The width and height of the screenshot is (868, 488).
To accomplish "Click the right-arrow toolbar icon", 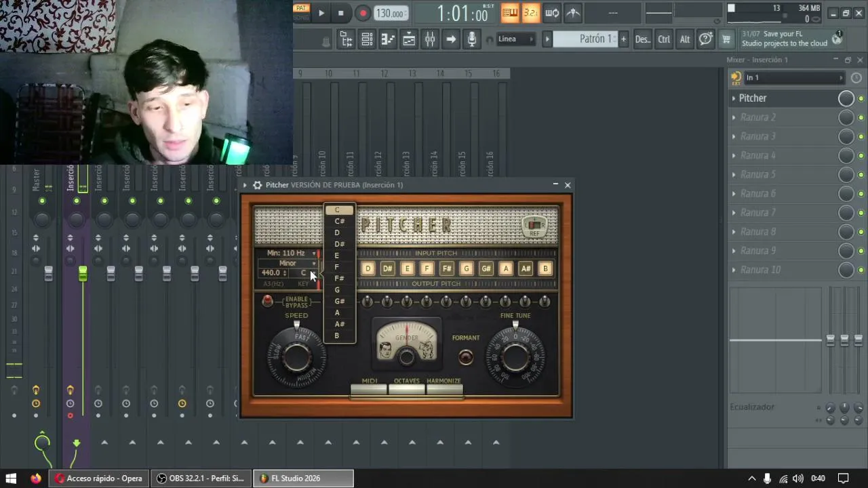I will tap(451, 39).
